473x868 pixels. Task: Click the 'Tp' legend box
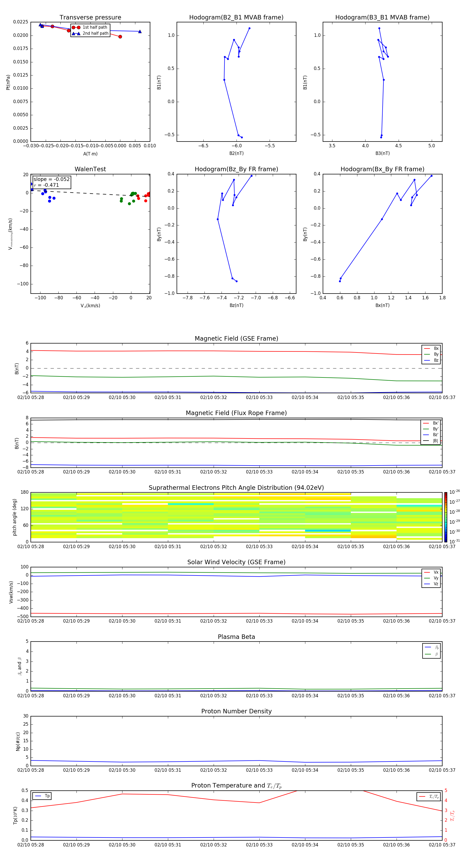pos(42,796)
